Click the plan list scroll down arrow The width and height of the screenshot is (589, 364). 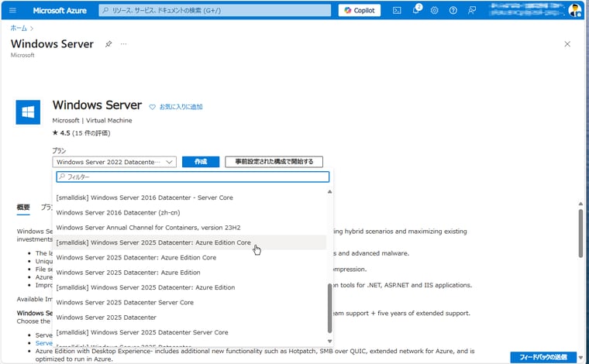[x=329, y=341]
